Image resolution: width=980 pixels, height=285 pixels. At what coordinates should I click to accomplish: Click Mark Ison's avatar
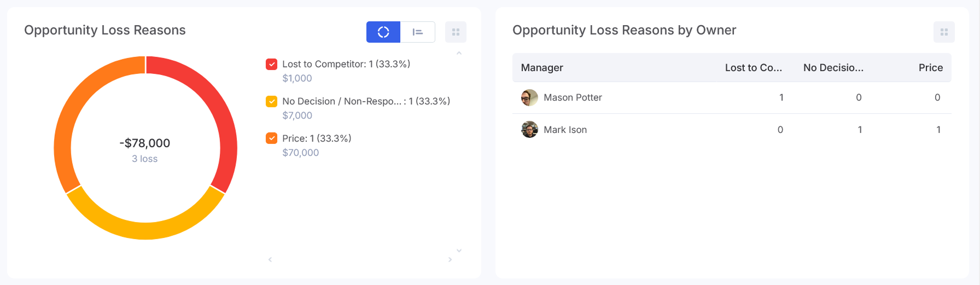(x=529, y=130)
